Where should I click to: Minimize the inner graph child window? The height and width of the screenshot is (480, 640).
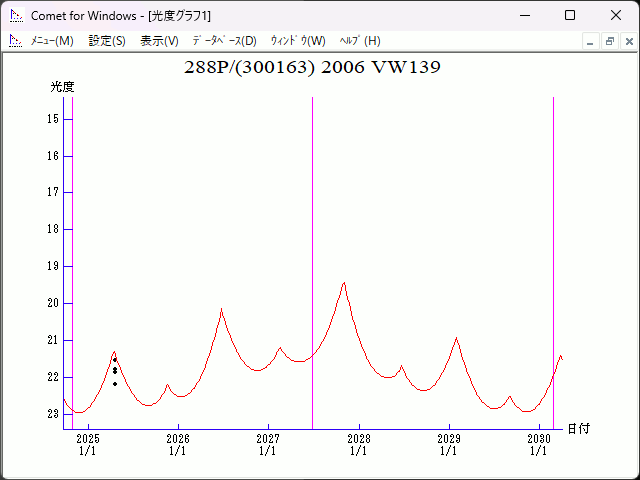coord(591,41)
